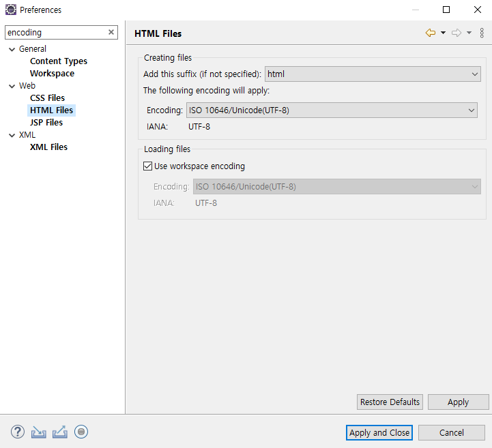The width and height of the screenshot is (492, 448).
Task: Select Content Types in the tree
Action: coord(59,61)
